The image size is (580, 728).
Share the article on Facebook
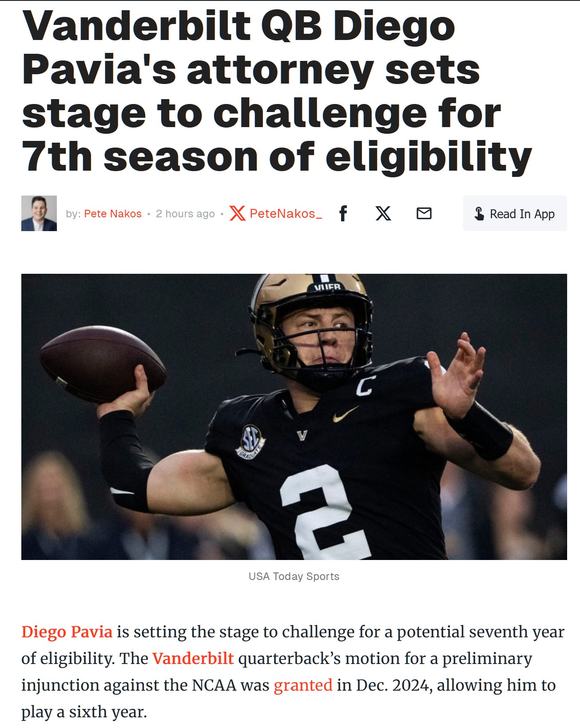point(343,213)
